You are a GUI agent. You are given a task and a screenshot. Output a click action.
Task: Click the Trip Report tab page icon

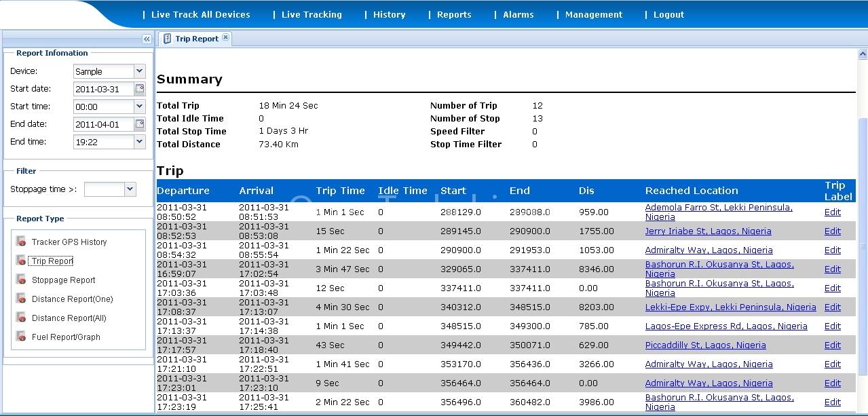(x=168, y=39)
